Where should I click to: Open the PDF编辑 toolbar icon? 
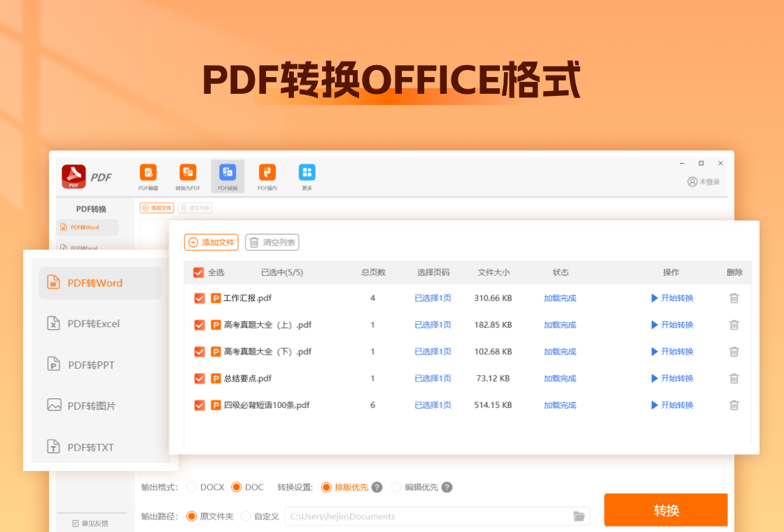148,172
